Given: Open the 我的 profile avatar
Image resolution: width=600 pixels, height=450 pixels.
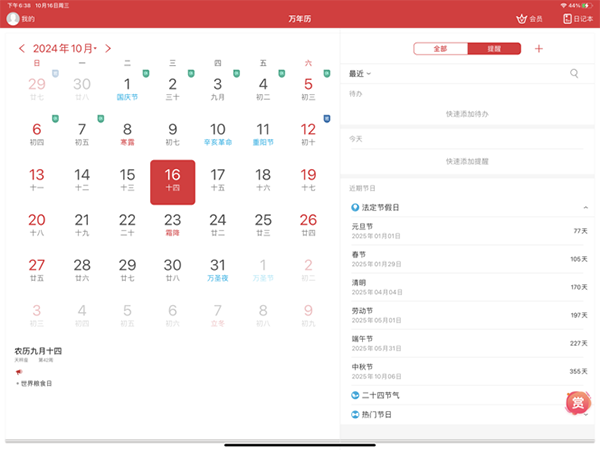Looking at the screenshot, I should pyautogui.click(x=13, y=18).
